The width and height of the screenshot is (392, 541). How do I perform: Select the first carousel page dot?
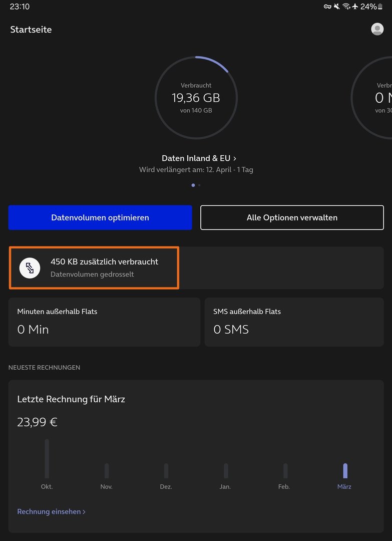point(193,185)
